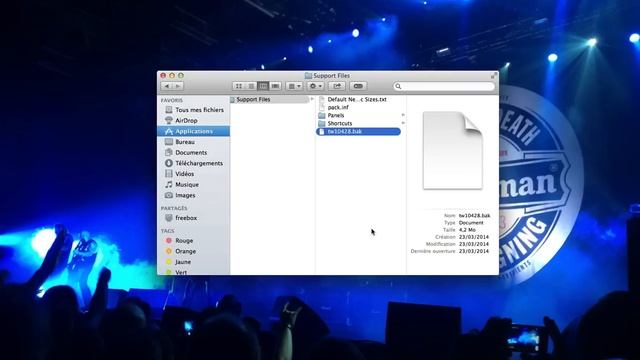Screen dimensions: 640x360
Task: Click the Vidéos film strip icon
Action: [x=169, y=173]
